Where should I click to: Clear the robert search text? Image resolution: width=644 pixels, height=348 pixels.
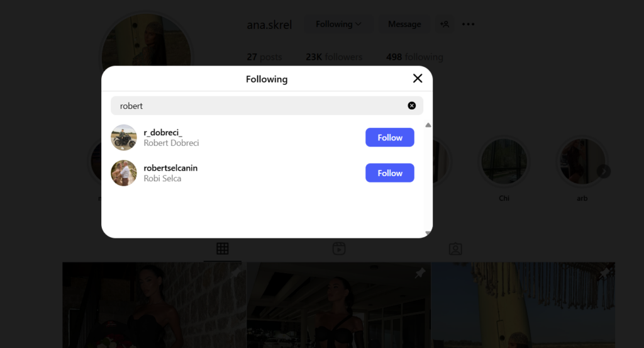[411, 106]
